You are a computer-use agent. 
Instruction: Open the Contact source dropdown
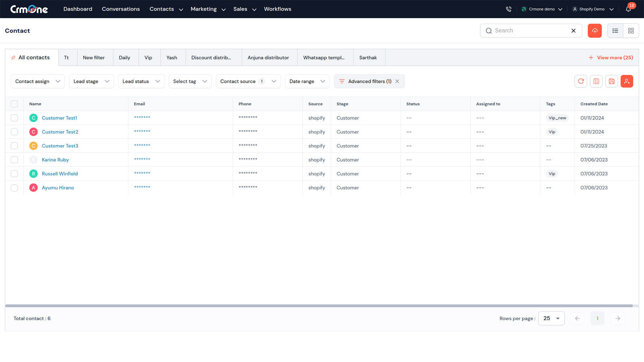(248, 81)
